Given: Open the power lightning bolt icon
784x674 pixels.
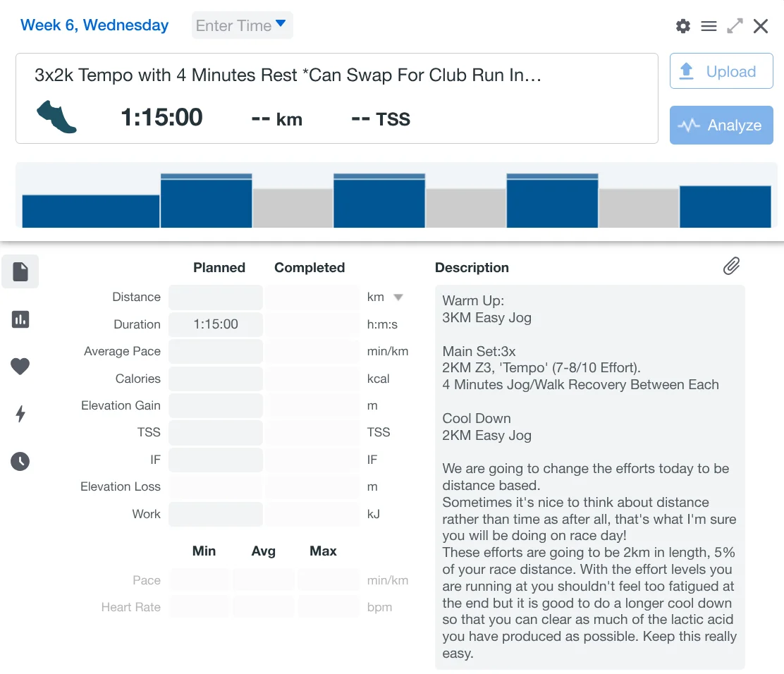Looking at the screenshot, I should tap(20, 414).
